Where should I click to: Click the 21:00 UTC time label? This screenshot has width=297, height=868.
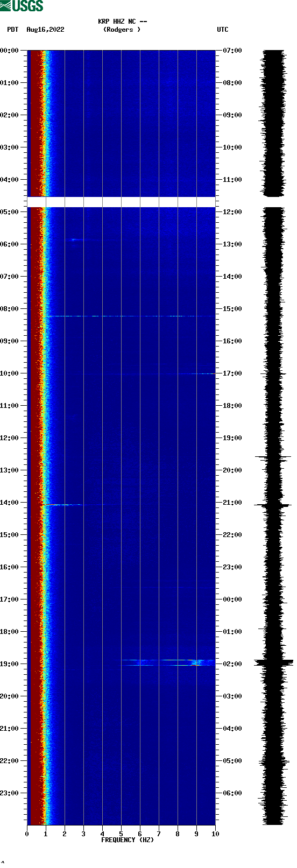pyautogui.click(x=232, y=503)
